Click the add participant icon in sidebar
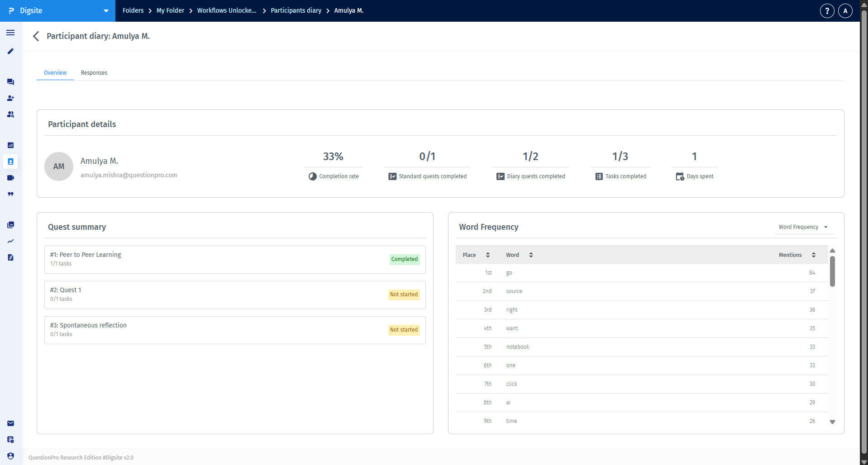The width and height of the screenshot is (868, 465). [x=10, y=98]
